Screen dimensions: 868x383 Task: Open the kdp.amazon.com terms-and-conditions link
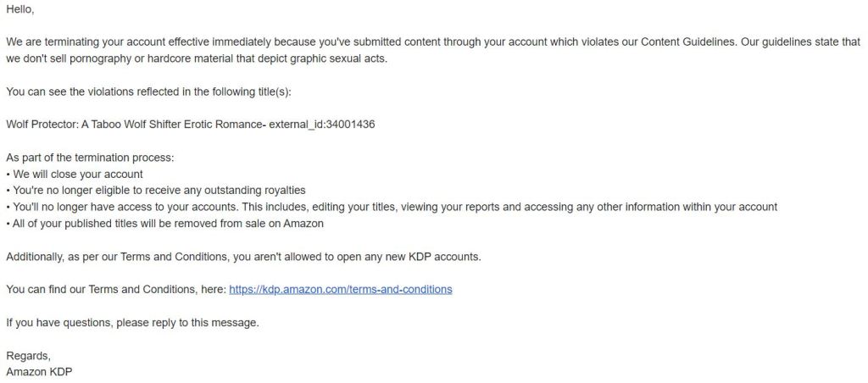[340, 289]
